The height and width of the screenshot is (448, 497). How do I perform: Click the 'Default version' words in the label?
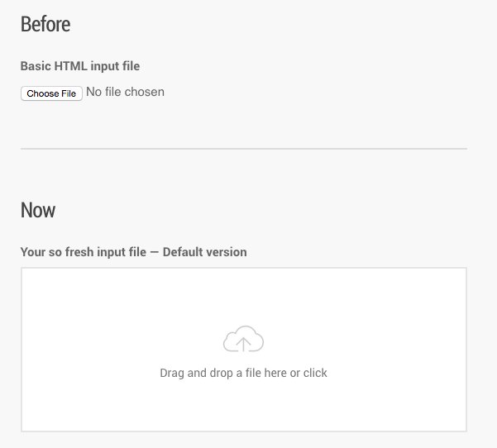[x=205, y=252]
